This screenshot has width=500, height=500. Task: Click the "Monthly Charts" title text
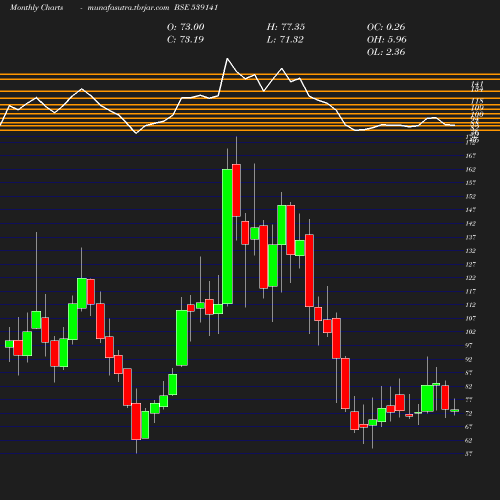[x=37, y=7]
